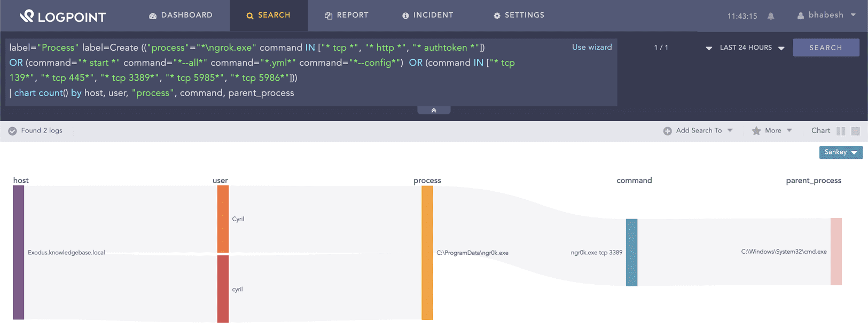The height and width of the screenshot is (328, 868).
Task: Open the Last 24 Hours time range
Action: (752, 48)
